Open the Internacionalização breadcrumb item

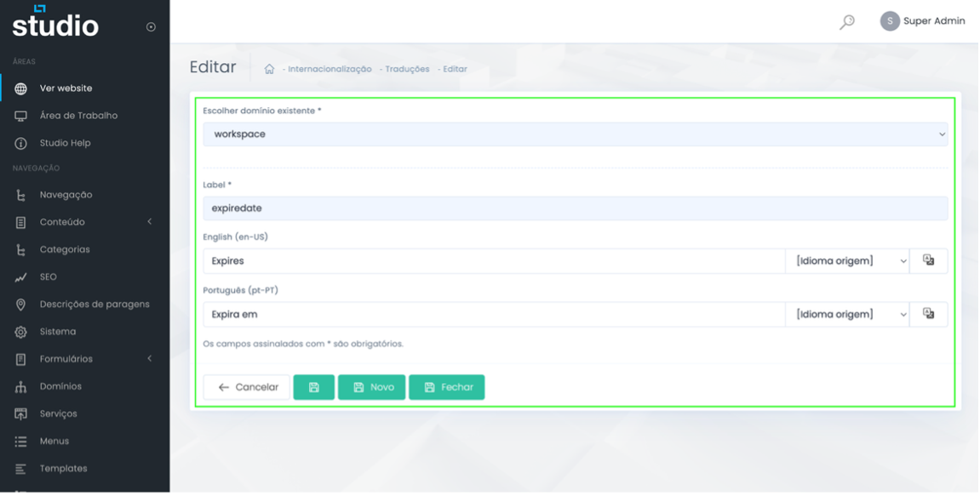(x=328, y=69)
